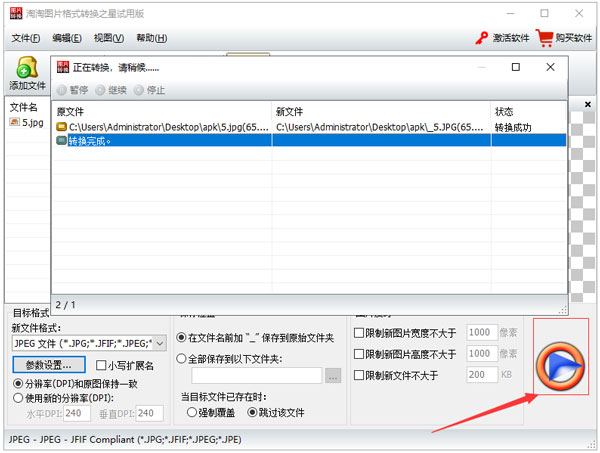The image size is (600, 453).
Task: Click the Add File (添加文件) icon
Action: click(27, 70)
